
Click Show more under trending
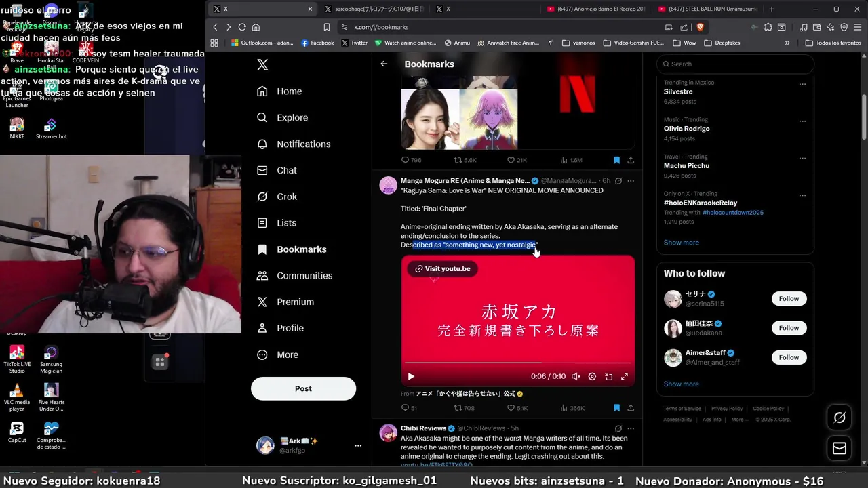(681, 243)
